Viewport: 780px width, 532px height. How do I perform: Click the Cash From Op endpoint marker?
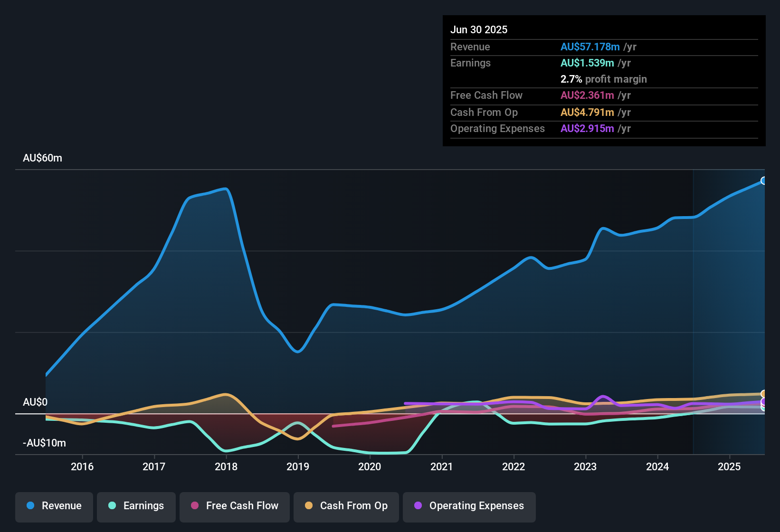(x=763, y=394)
